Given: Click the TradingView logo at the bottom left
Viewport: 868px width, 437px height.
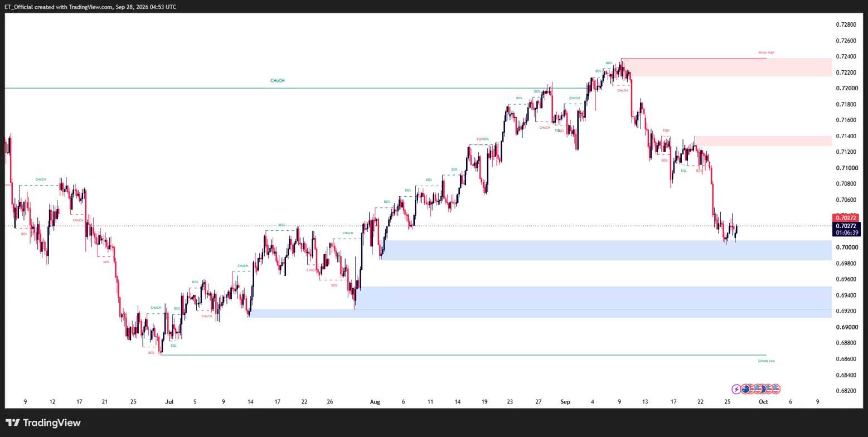Looking at the screenshot, I should [43, 423].
